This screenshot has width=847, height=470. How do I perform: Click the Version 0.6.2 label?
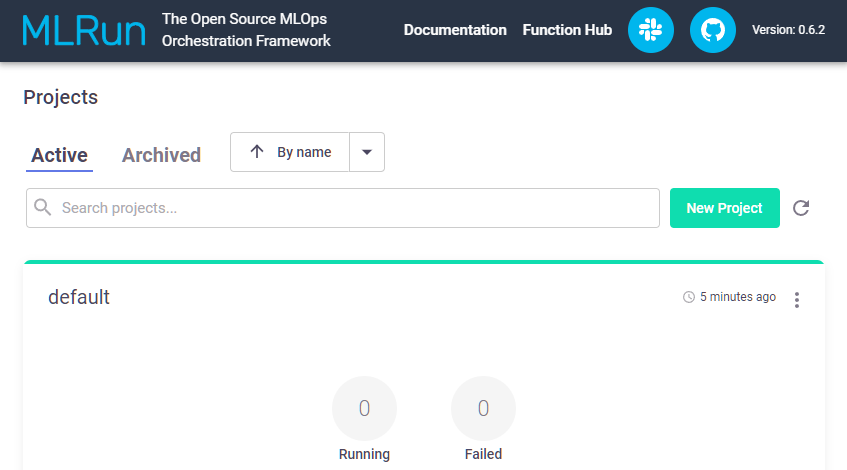coord(788,30)
